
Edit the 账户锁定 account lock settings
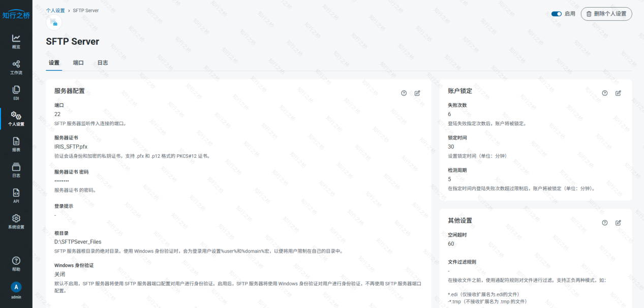(x=618, y=93)
